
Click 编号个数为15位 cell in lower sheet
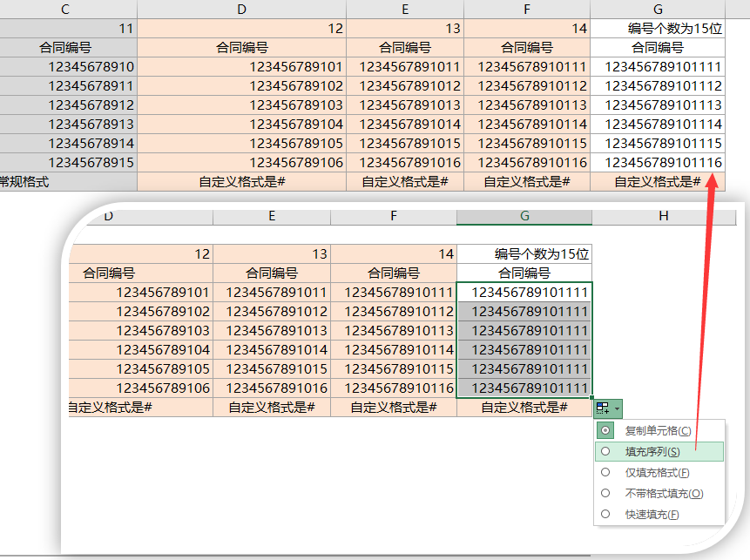(524, 254)
